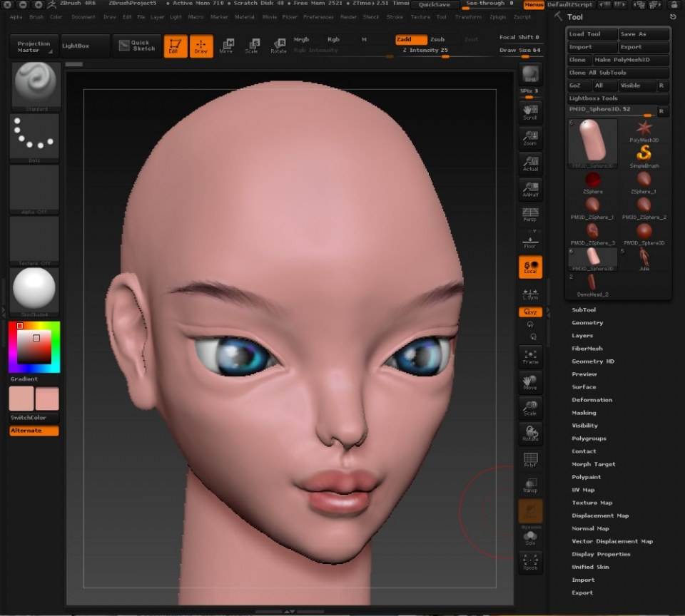Select the top-bar Scale gizmo button
Screen dimensions: 685x616
tap(252, 46)
